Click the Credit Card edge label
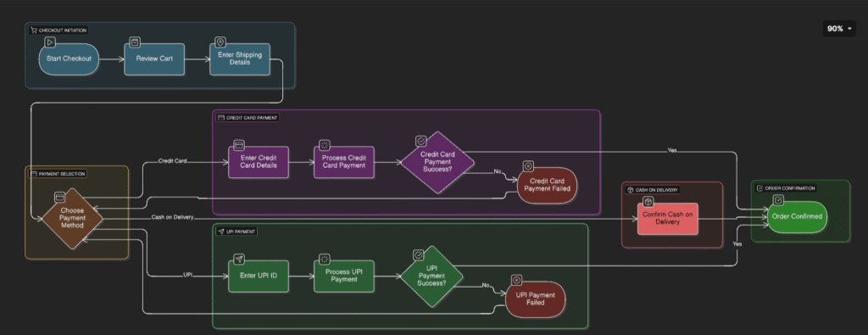The image size is (868, 335). [x=172, y=161]
